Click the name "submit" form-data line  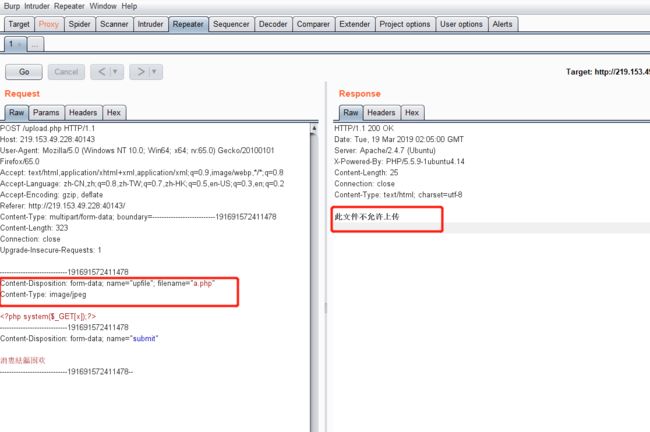point(79,339)
